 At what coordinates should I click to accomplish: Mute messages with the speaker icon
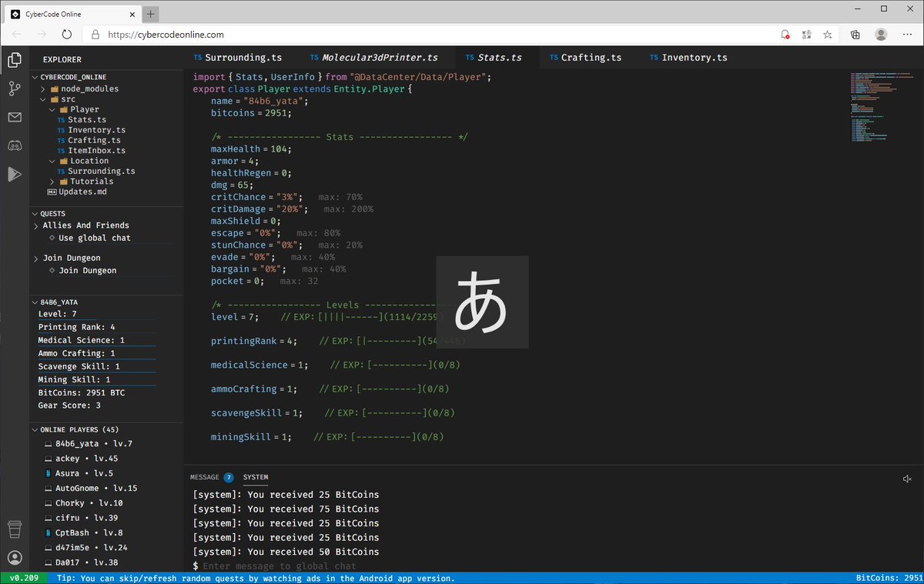(x=907, y=479)
